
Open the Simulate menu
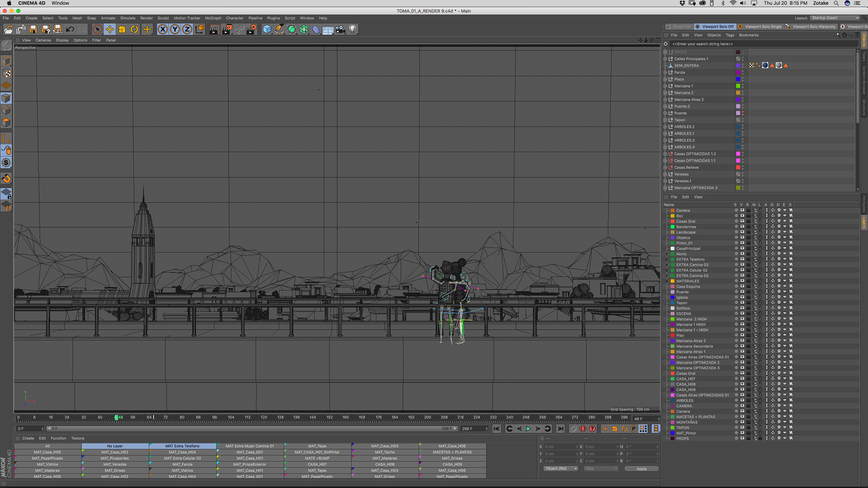point(127,18)
